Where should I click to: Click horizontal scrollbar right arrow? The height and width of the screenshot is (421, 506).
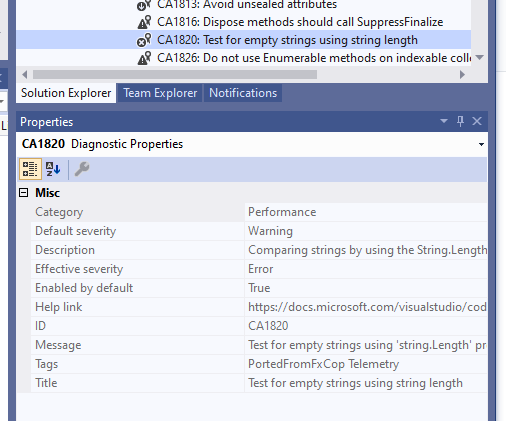(462, 75)
